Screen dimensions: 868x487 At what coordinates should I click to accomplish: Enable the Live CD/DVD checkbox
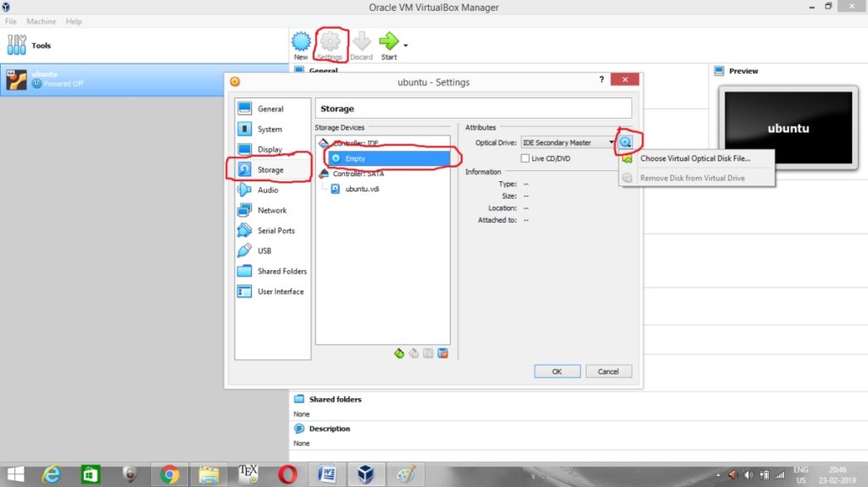click(525, 158)
